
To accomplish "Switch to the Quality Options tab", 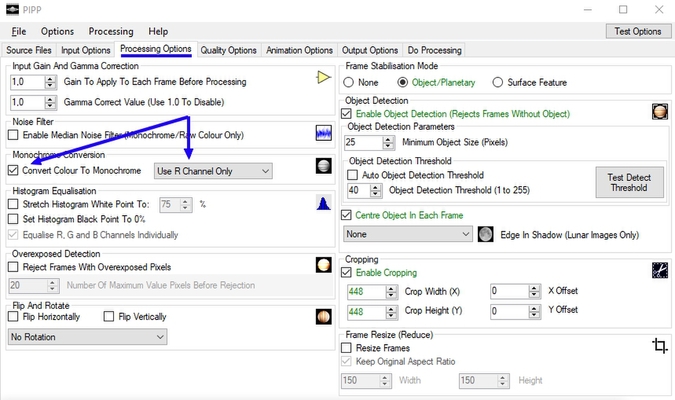I will 228,50.
